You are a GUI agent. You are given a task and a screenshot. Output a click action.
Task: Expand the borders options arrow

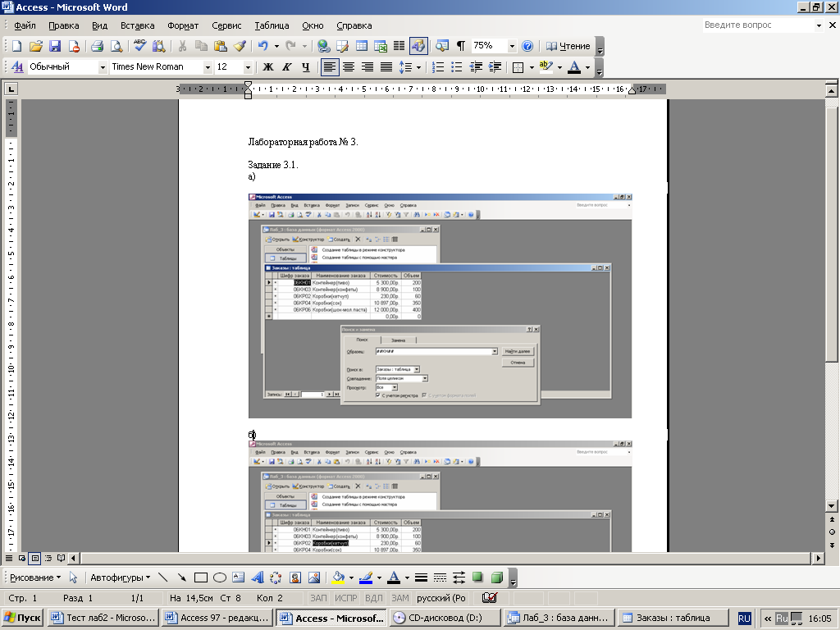pos(532,67)
